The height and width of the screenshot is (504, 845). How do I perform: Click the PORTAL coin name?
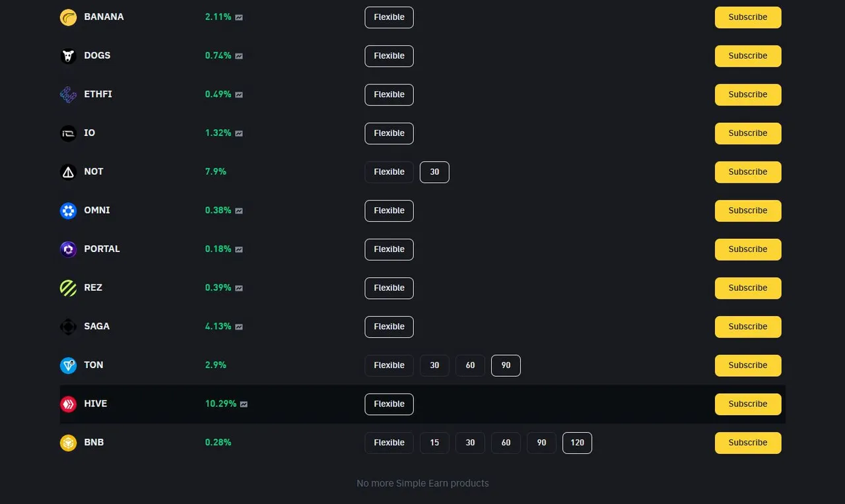(102, 249)
